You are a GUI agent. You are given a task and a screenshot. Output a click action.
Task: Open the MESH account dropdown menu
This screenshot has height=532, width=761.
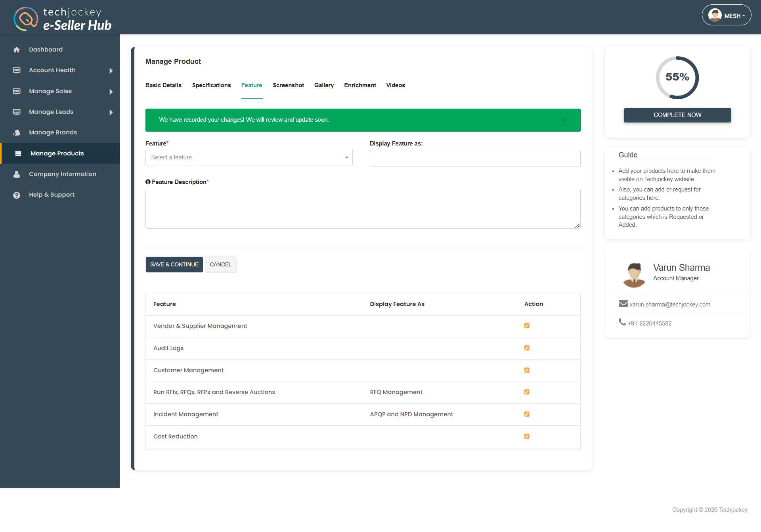727,15
